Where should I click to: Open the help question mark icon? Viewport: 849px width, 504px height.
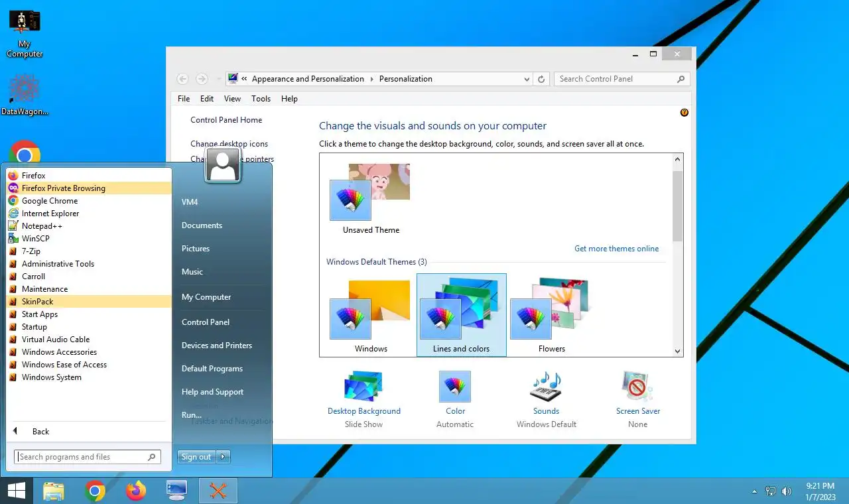coord(685,113)
